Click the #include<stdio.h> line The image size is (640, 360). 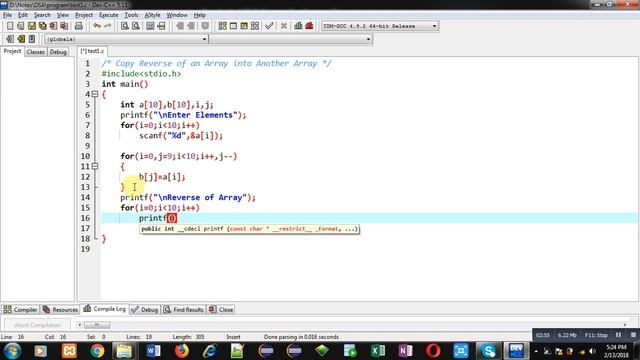[x=141, y=74]
